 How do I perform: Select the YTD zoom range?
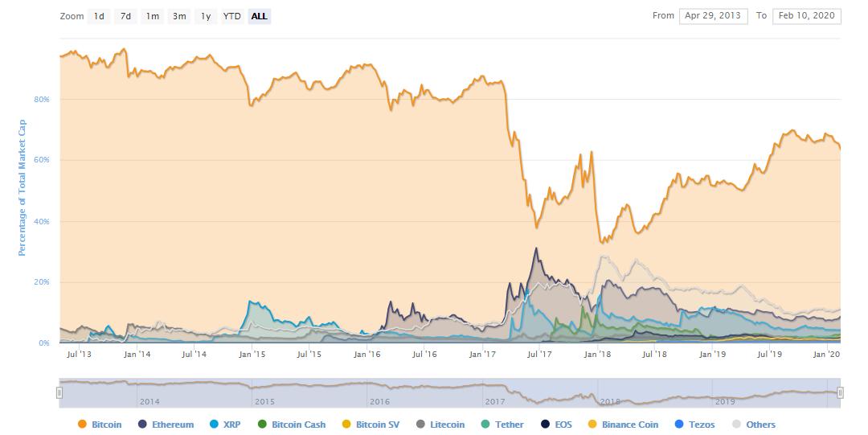(232, 16)
